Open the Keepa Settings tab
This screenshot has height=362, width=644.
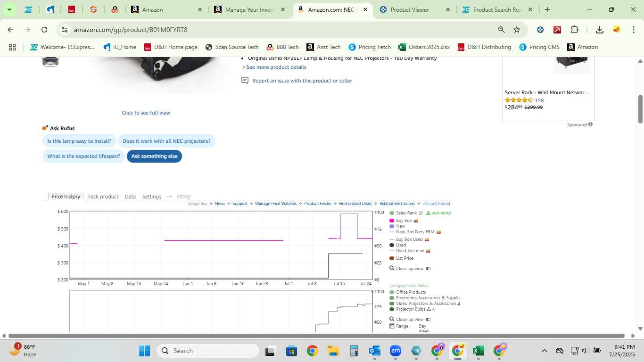pyautogui.click(x=152, y=197)
